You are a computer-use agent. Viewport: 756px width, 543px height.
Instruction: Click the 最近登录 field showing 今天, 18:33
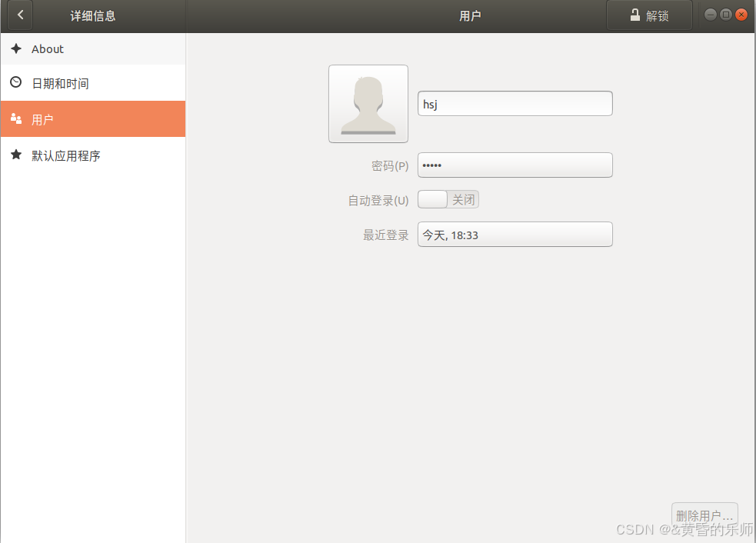click(x=515, y=235)
